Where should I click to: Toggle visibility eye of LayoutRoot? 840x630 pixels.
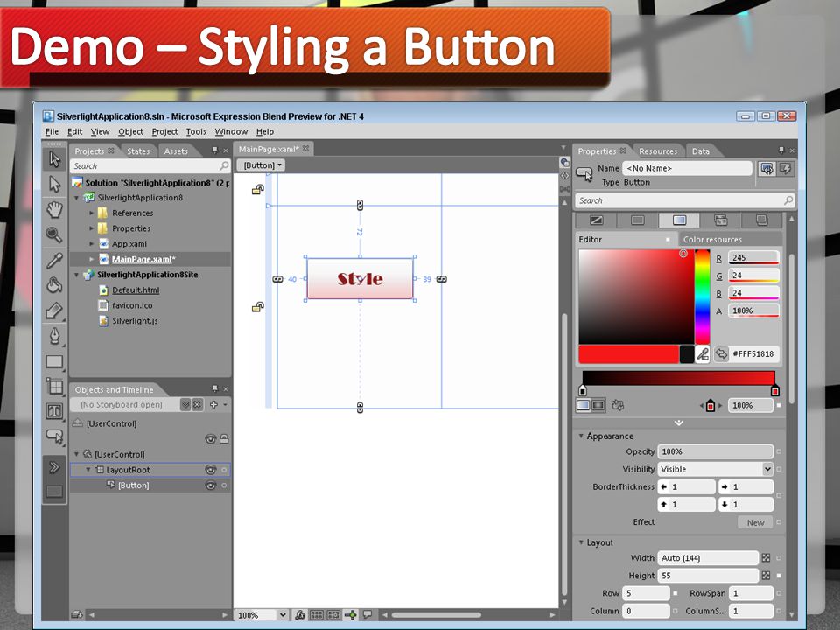(211, 470)
